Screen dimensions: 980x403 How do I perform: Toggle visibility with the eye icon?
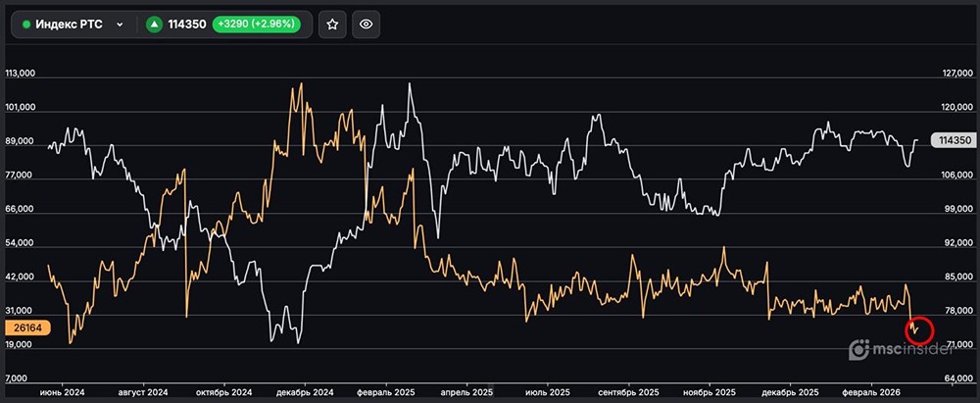coord(367,25)
